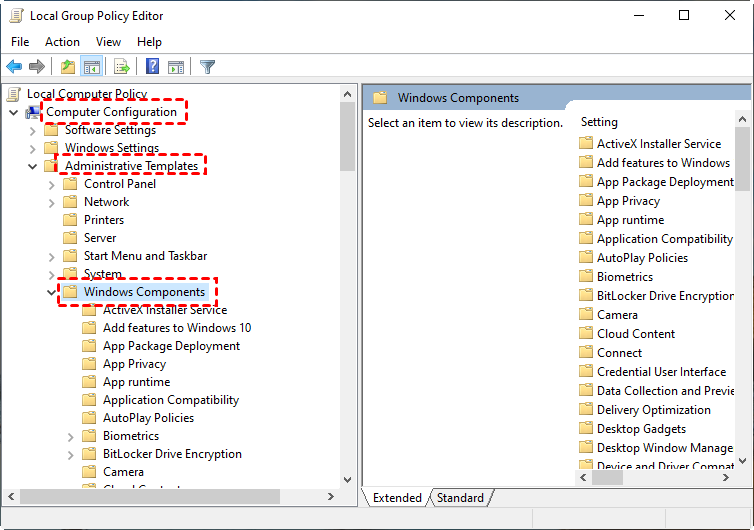Click folder icon beside AutoPlay Policies in tree
The height and width of the screenshot is (530, 754).
tap(89, 418)
